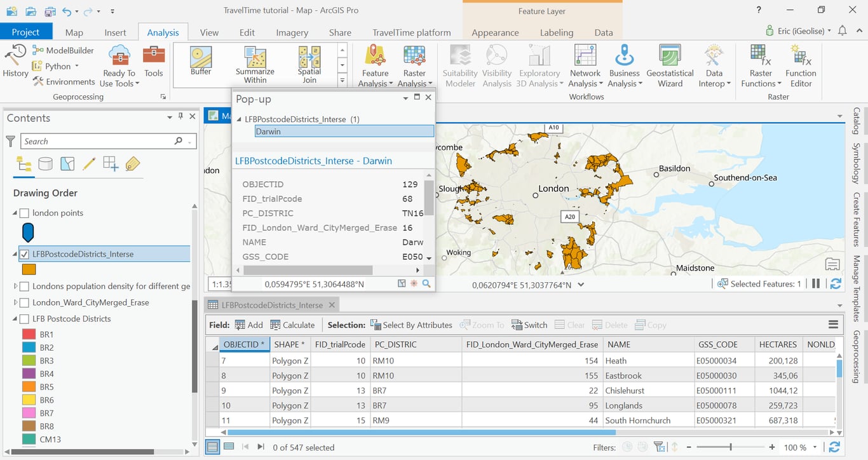The width and height of the screenshot is (868, 460).
Task: Open the geoprocessing History
Action: [15, 62]
